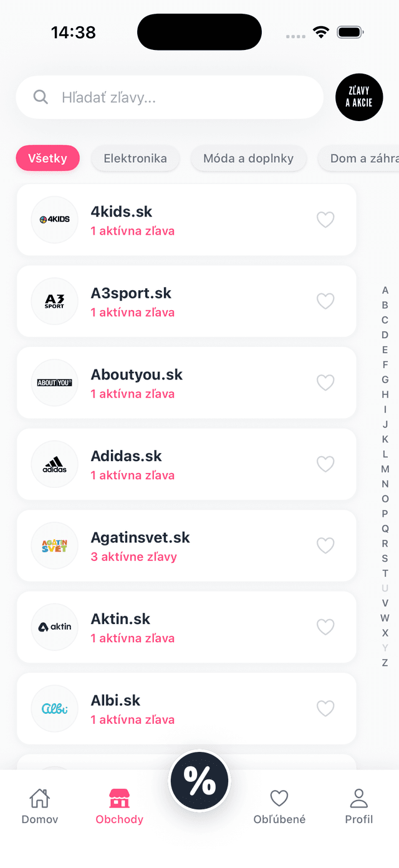Tap the percent discount center button
This screenshot has width=399, height=868.
point(199,781)
